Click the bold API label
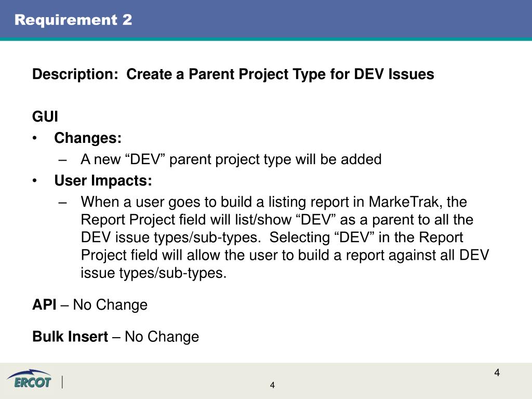This screenshot has width=532, height=399. coord(44,304)
